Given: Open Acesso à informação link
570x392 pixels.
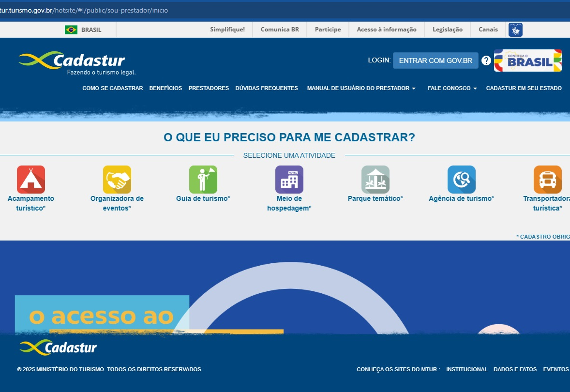Looking at the screenshot, I should (387, 30).
